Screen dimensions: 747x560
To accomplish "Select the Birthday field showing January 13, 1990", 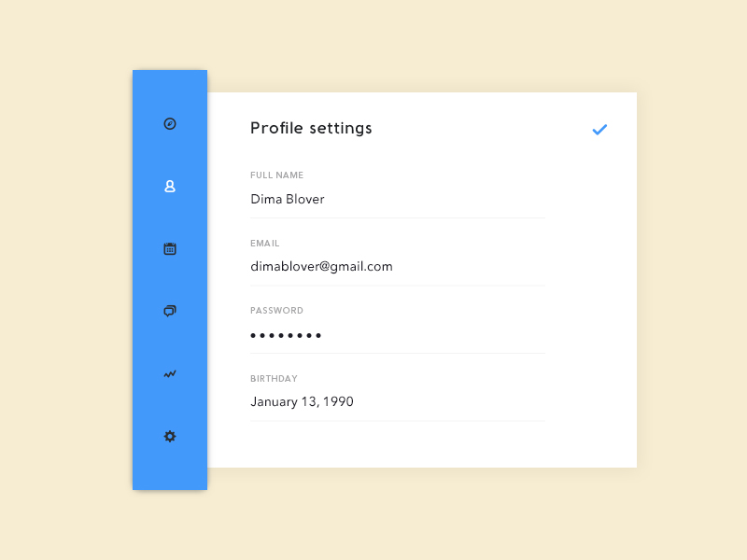I will [397, 402].
